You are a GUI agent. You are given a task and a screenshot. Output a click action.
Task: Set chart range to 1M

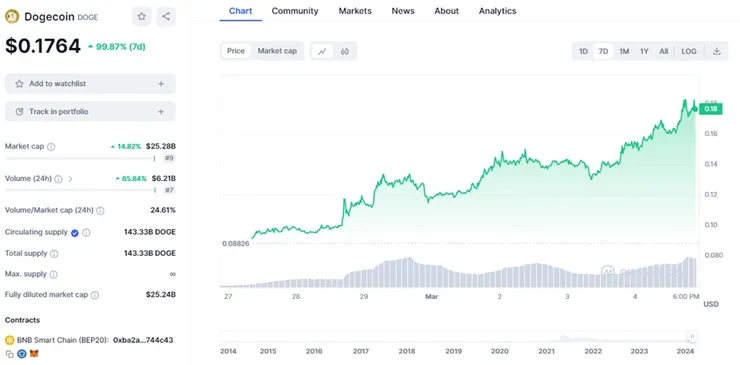pyautogui.click(x=624, y=51)
